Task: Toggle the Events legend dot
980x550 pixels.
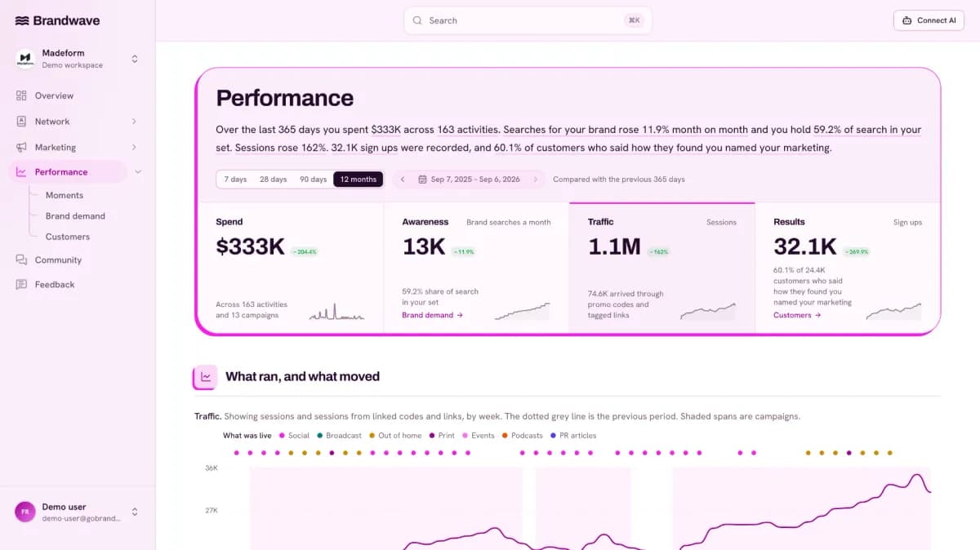Action: click(x=465, y=436)
